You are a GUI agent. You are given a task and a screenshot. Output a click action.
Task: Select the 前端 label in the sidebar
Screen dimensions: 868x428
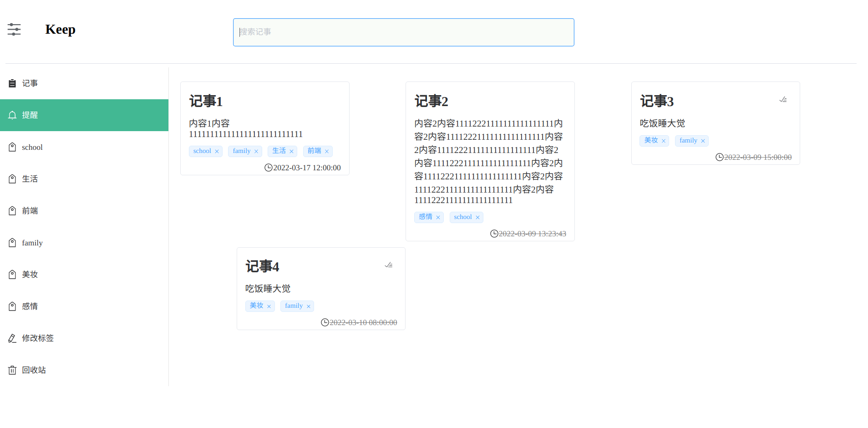point(30,210)
